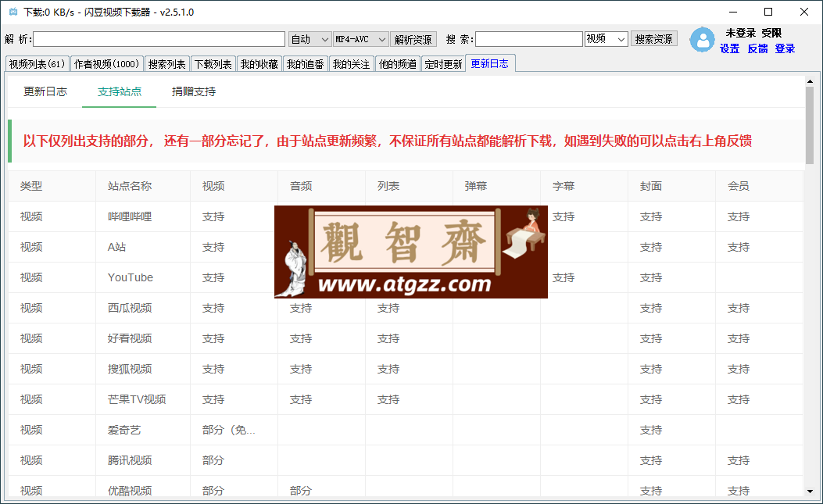The height and width of the screenshot is (504, 823).
Task: Click the app logo in title bar
Action: point(13,12)
